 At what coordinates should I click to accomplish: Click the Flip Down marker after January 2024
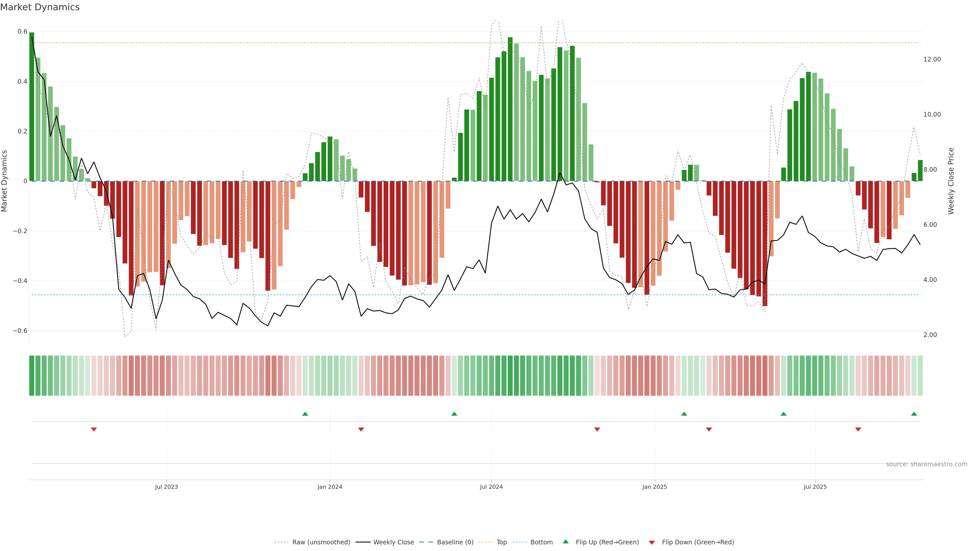pyautogui.click(x=361, y=429)
